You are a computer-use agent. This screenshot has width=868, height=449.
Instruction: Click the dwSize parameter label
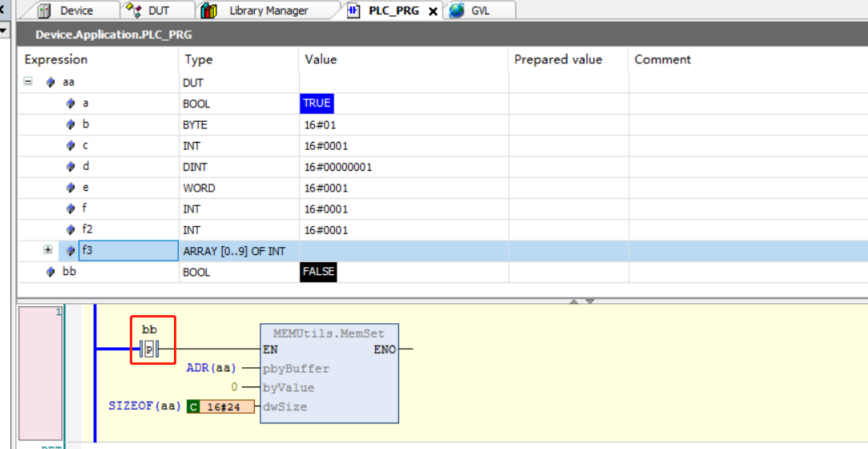tap(285, 407)
